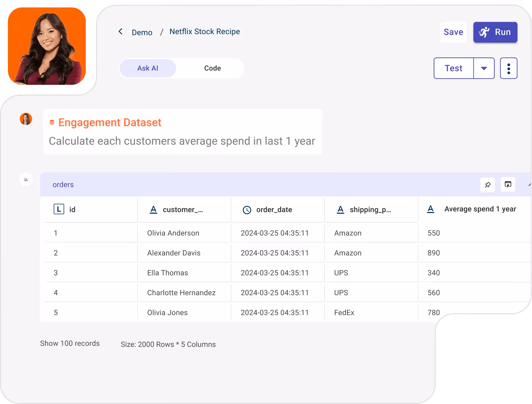Viewport: 532px width, 404px height.
Task: Click Amazon in Alexander Davis's row
Action: 348,253
